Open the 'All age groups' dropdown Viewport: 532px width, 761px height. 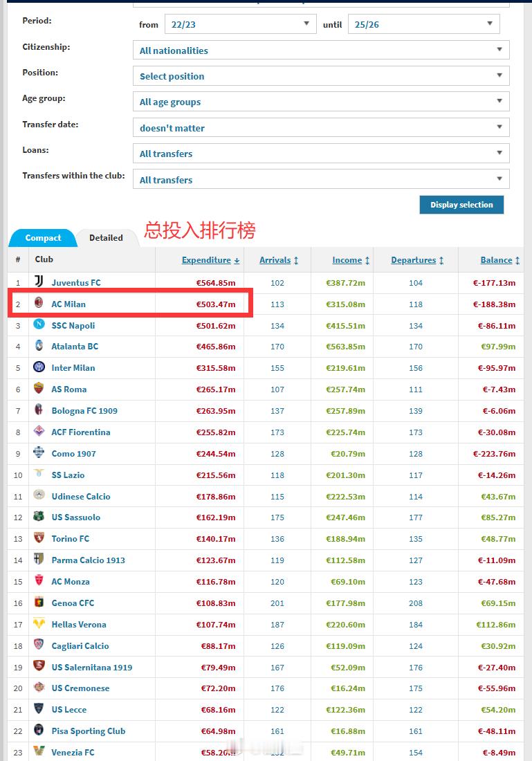[321, 102]
